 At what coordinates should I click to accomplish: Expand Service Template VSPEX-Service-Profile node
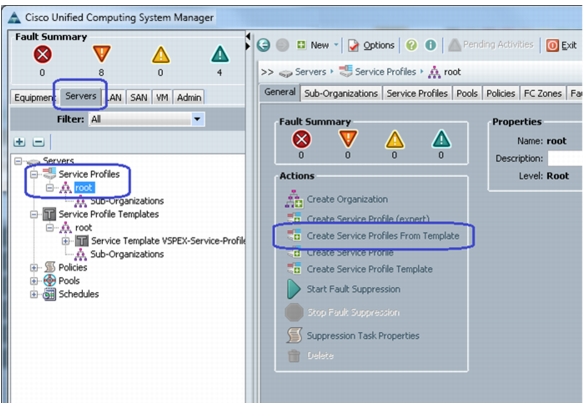pos(65,241)
